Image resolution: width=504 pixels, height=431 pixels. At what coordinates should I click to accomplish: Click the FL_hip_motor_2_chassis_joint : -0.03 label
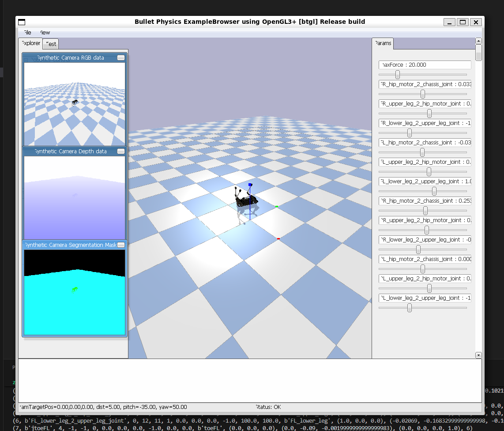(x=425, y=143)
